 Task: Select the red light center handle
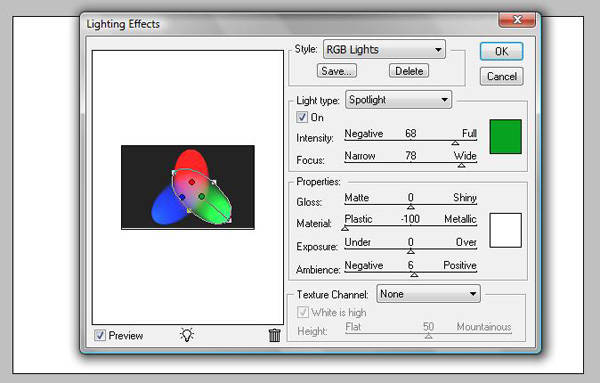192,182
